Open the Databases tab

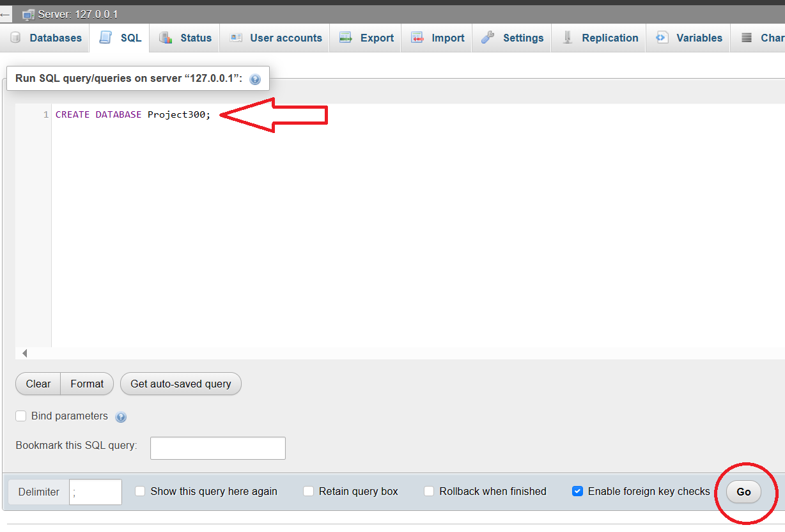coord(46,38)
